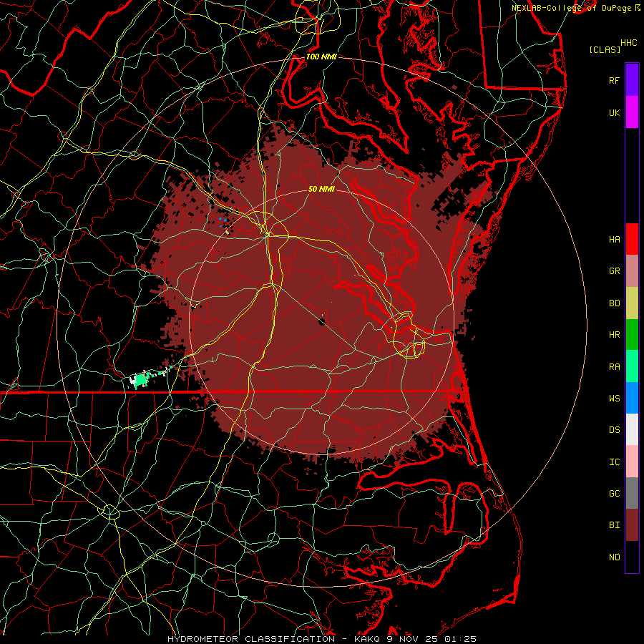Click the HR dark green legend swatch
The image size is (644, 644).
632,335
